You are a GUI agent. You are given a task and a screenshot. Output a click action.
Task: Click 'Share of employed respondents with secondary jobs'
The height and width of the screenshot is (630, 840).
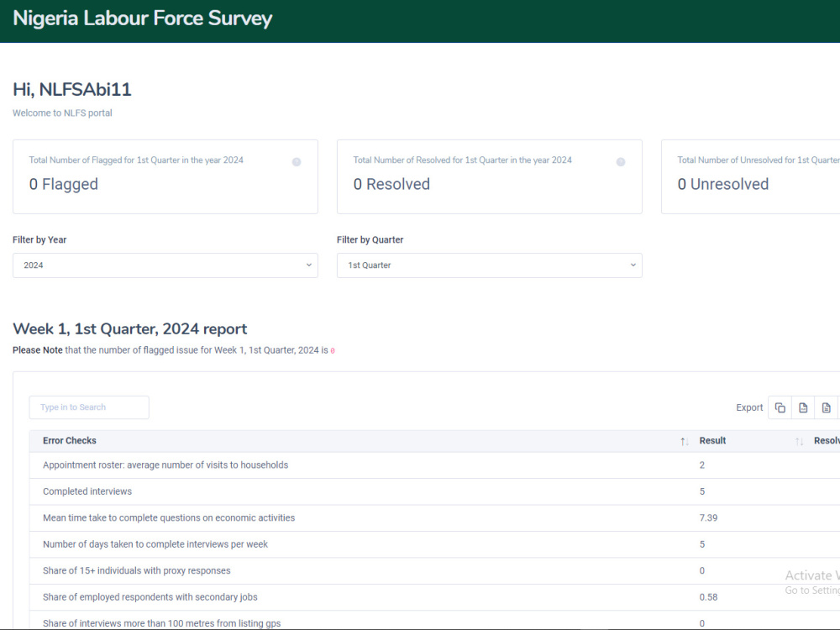coord(150,596)
